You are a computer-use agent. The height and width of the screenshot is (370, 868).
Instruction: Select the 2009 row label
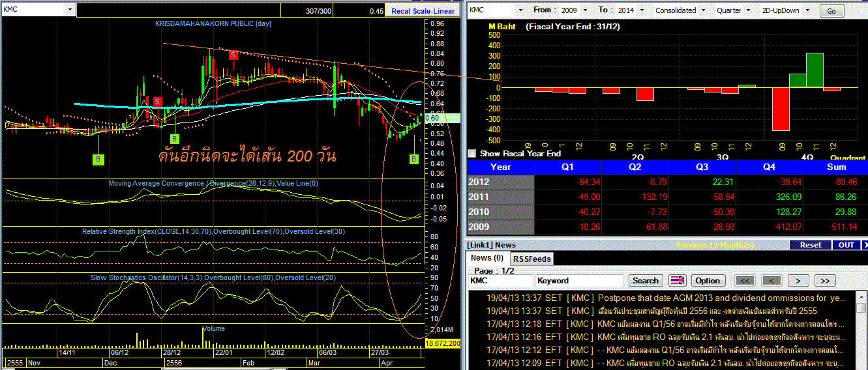[x=501, y=227]
